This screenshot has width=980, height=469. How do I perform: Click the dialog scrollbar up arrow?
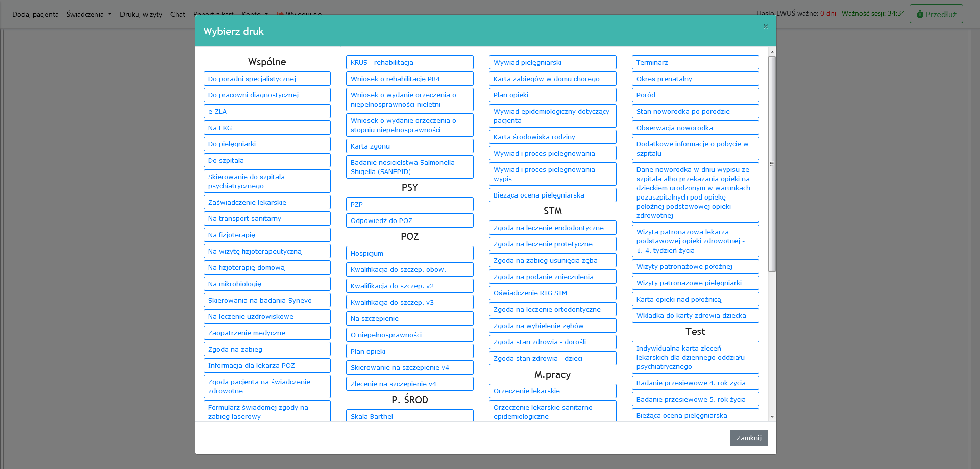click(x=772, y=52)
